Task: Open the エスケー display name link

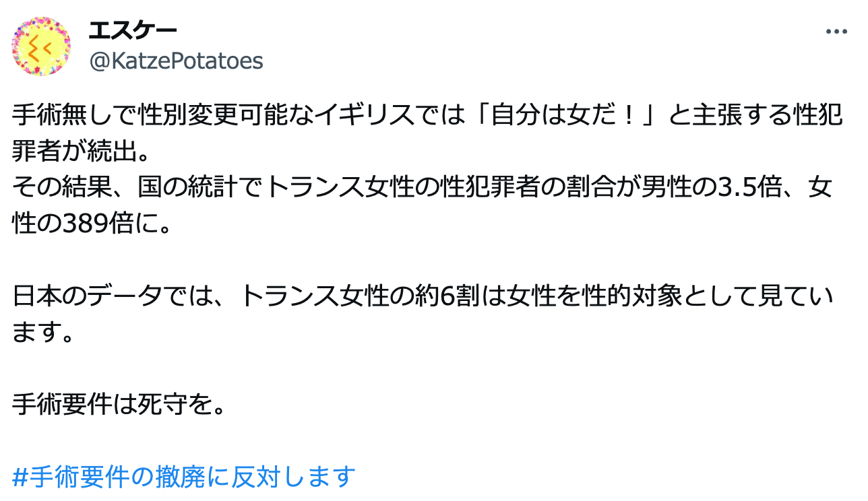Action: 133,30
